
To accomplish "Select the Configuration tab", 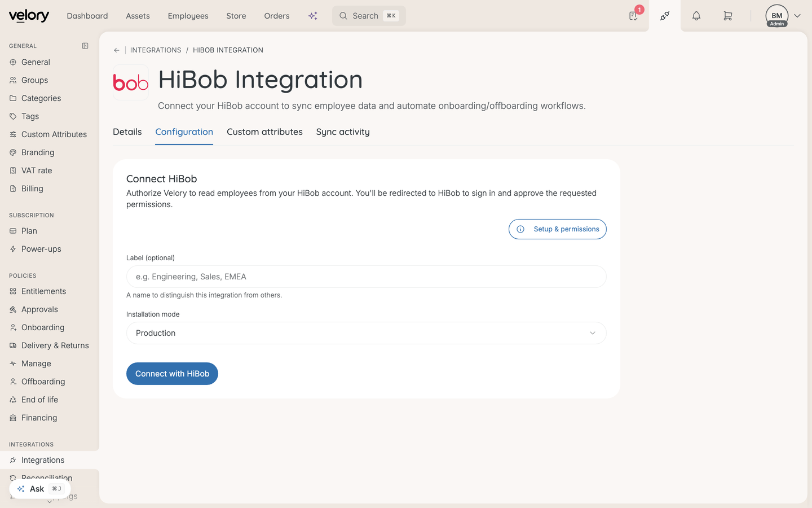I will click(x=184, y=132).
